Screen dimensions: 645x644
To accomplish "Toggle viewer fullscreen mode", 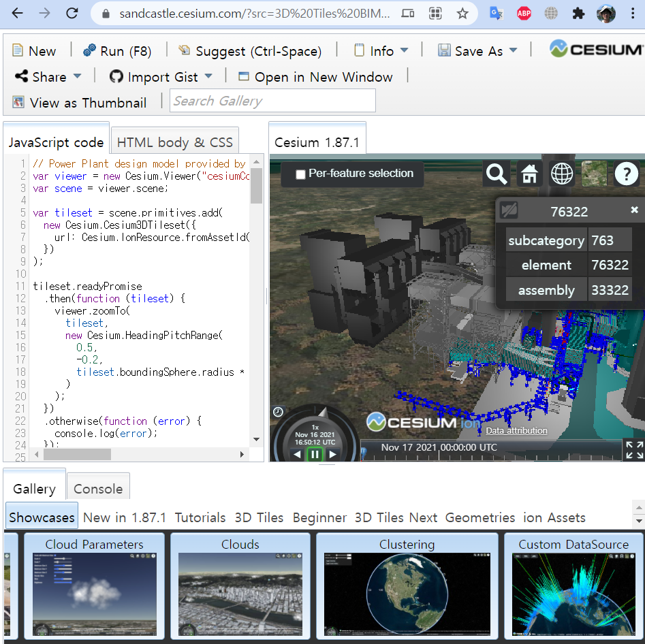I will pyautogui.click(x=634, y=450).
